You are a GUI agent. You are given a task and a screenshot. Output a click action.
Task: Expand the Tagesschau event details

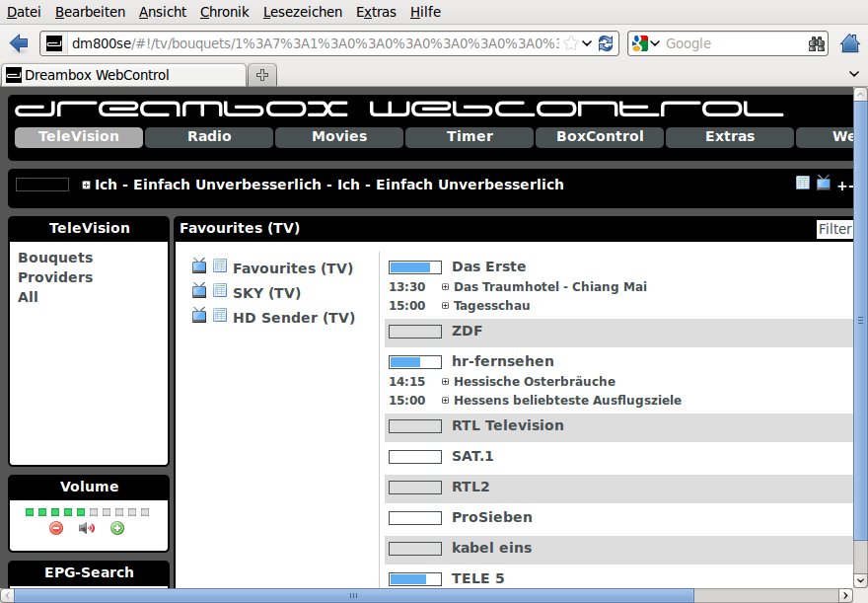pos(445,306)
